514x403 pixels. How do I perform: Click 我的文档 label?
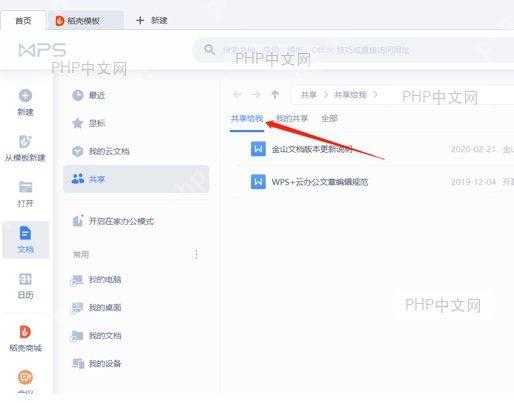click(x=105, y=335)
